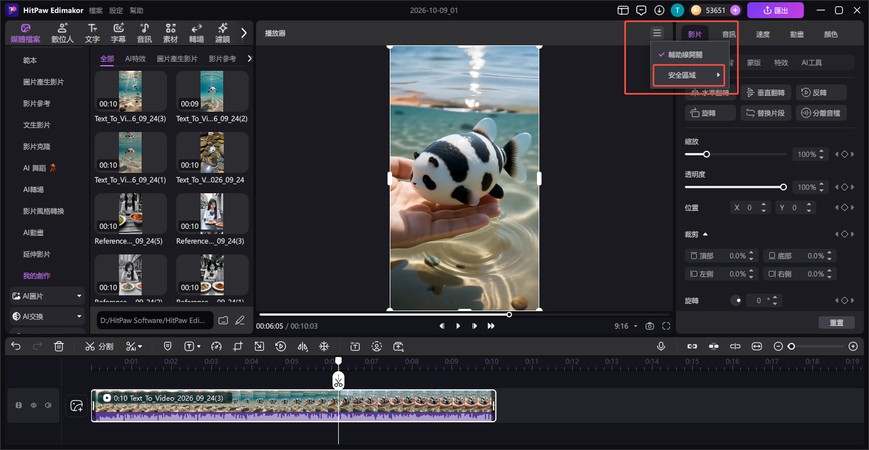Toggle 輔助線開關 guide line option
This screenshot has height=450, width=869.
[x=686, y=55]
